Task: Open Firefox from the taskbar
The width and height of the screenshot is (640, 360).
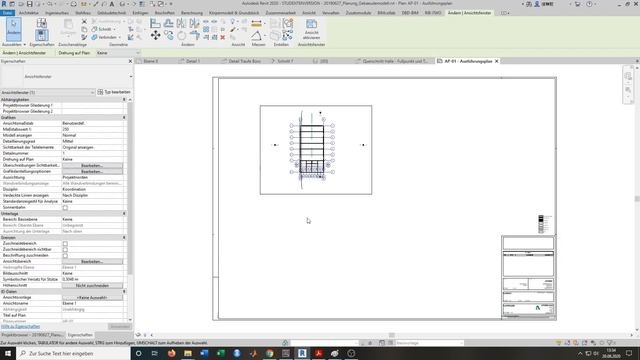Action: [x=171, y=353]
